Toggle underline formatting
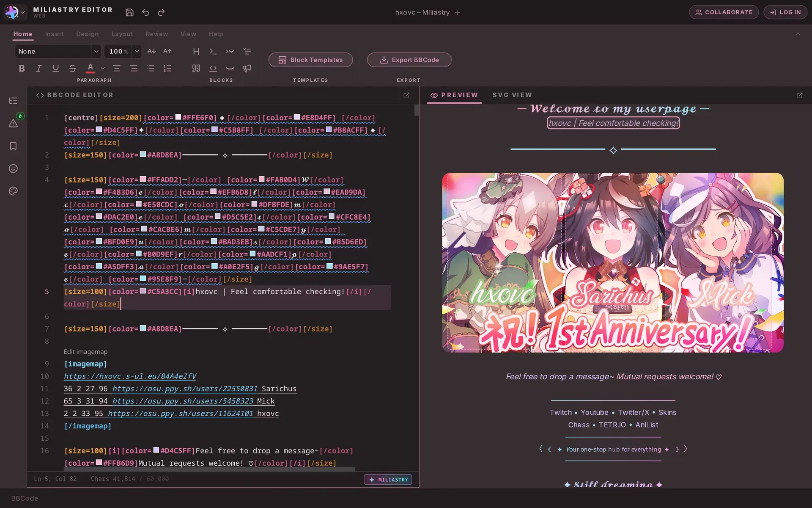Image resolution: width=812 pixels, height=508 pixels. 55,68
